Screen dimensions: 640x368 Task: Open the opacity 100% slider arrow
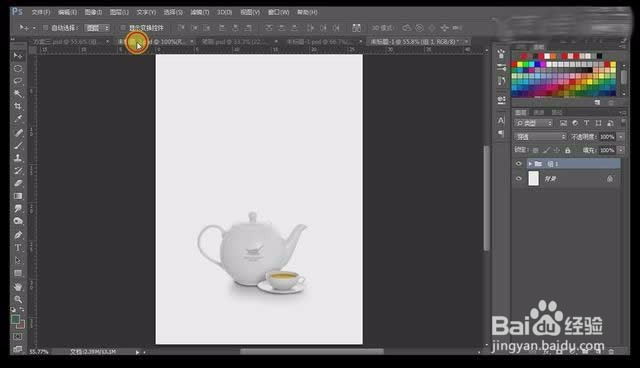coord(621,137)
